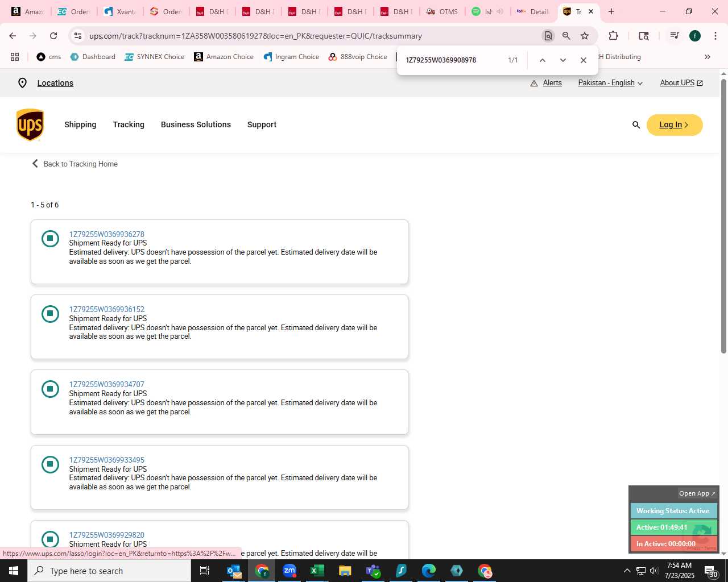Open the Pakistan - English language dropdown
This screenshot has width=728, height=582.
610,83
